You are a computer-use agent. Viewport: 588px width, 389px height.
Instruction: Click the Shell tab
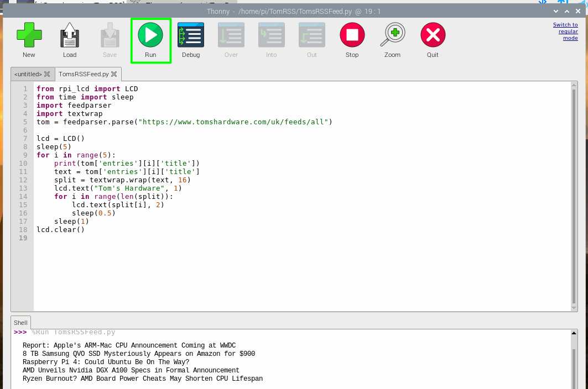(20, 322)
